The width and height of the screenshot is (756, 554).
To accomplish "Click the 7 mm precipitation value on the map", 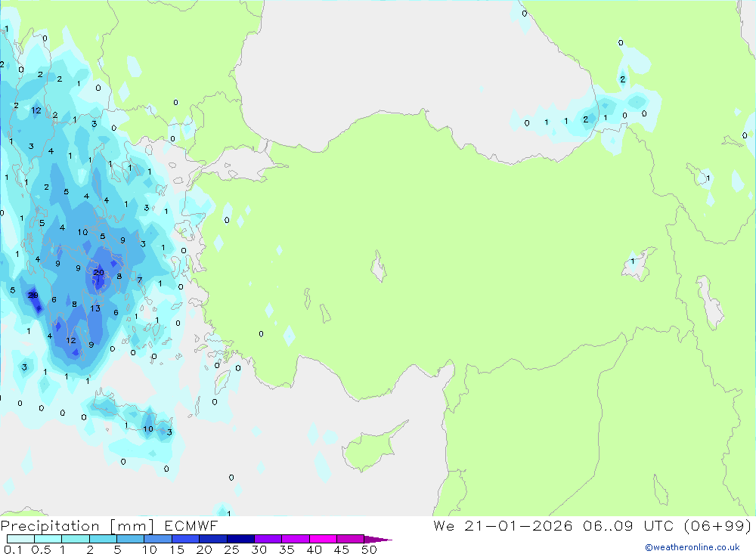I will pos(139,280).
